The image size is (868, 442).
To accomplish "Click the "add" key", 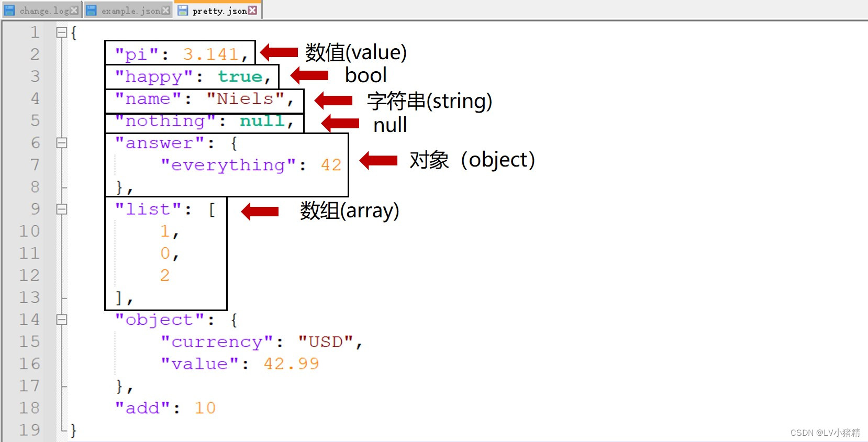I will [142, 408].
